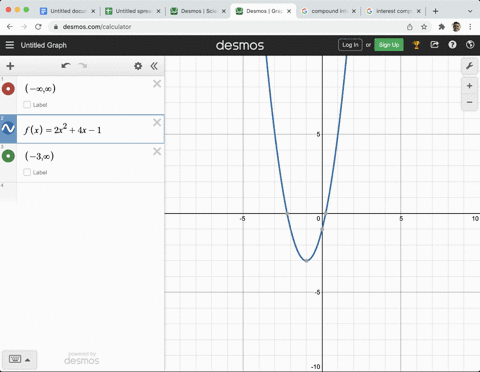The height and width of the screenshot is (372, 480).
Task: Expand the keypad arrow toggle
Action: 28,360
